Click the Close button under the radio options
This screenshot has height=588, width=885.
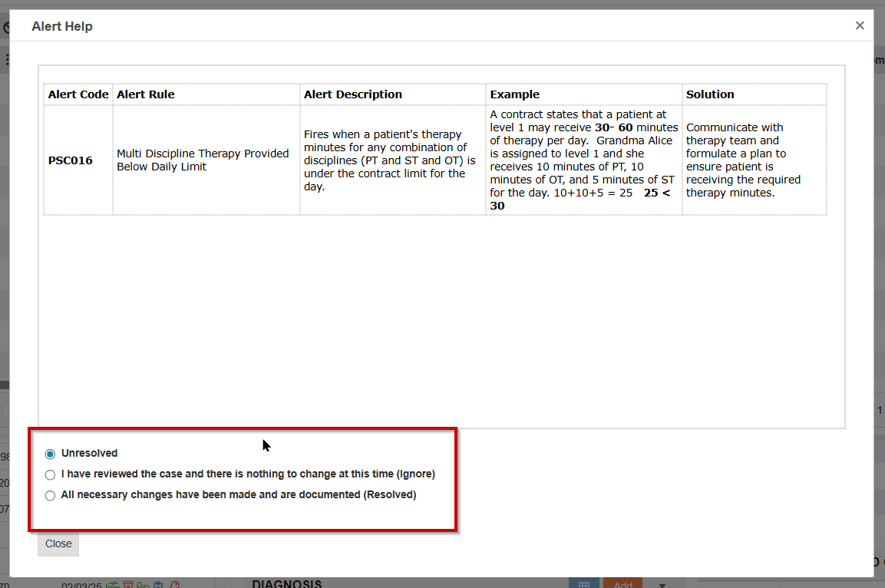[x=58, y=544]
